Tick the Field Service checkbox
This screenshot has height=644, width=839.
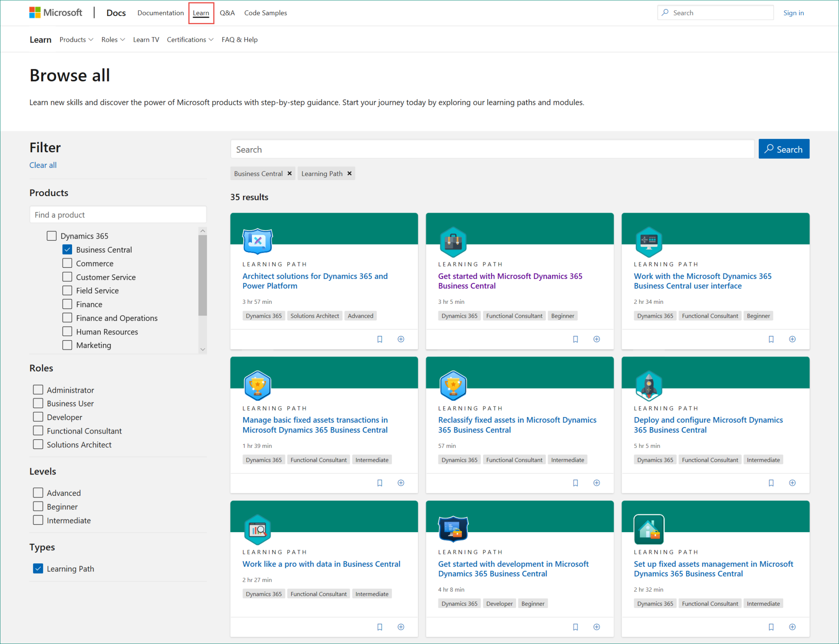click(x=68, y=290)
